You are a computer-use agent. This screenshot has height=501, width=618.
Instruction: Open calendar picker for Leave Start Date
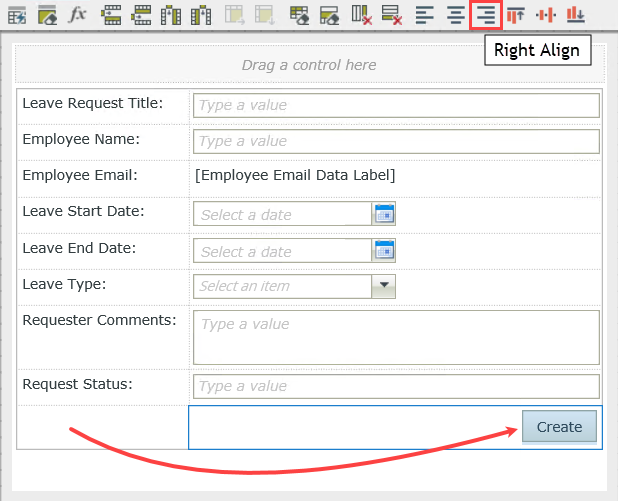pos(384,214)
